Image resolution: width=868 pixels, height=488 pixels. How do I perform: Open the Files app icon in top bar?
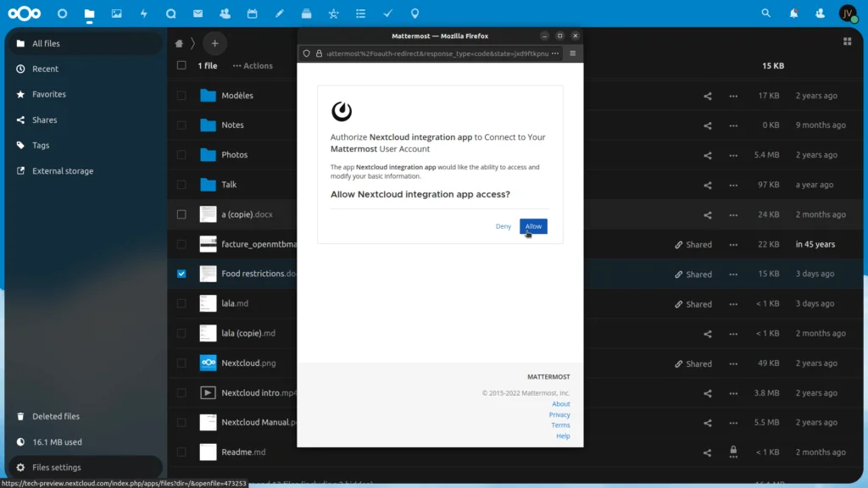(x=89, y=14)
